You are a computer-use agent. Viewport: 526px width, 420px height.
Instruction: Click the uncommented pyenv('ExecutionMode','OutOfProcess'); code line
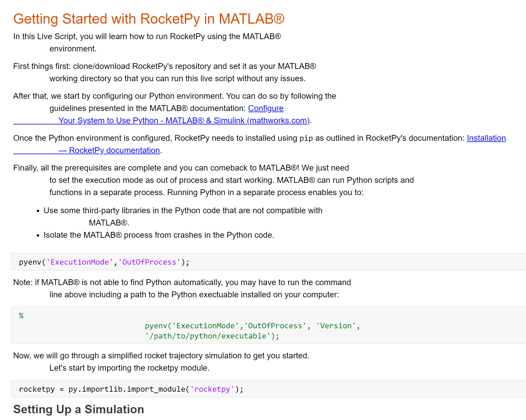(x=104, y=262)
